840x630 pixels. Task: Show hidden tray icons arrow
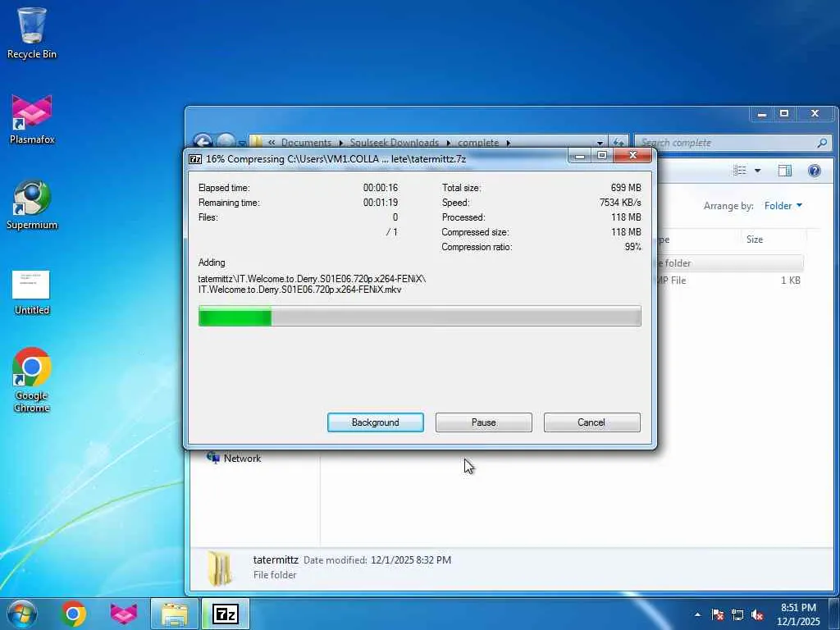coord(697,615)
